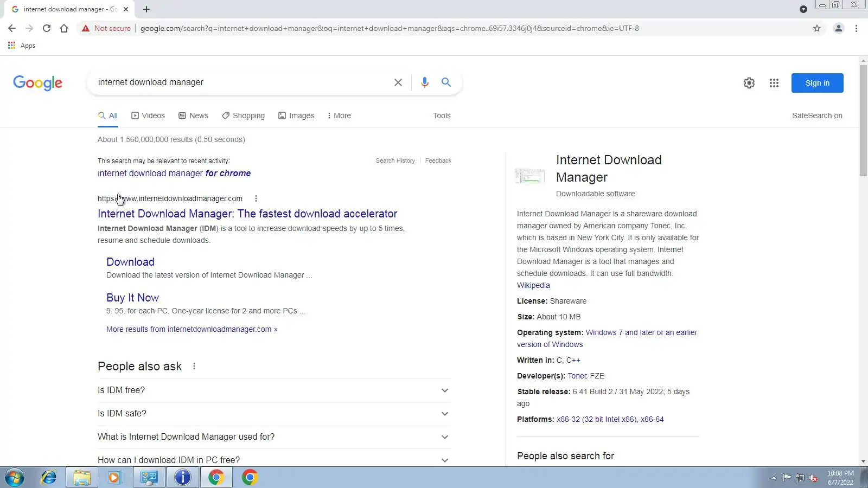Open the Google apps grid
This screenshot has width=868, height=488.
click(x=774, y=83)
